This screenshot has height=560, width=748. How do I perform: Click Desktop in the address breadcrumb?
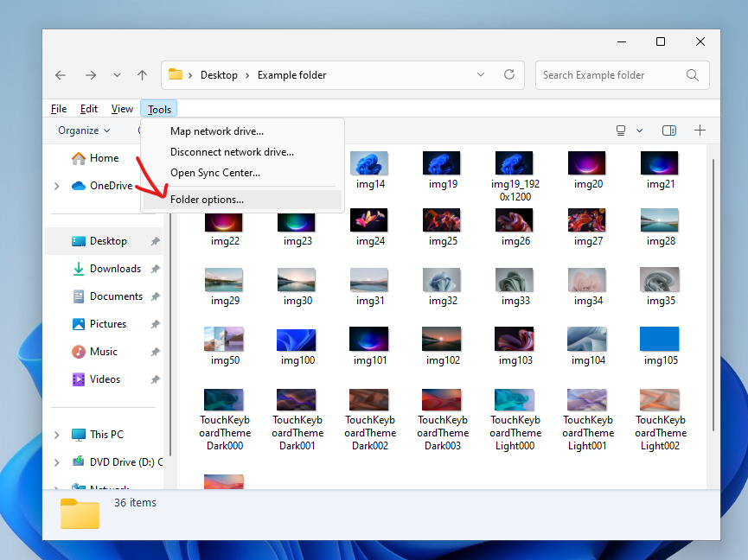[x=219, y=75]
